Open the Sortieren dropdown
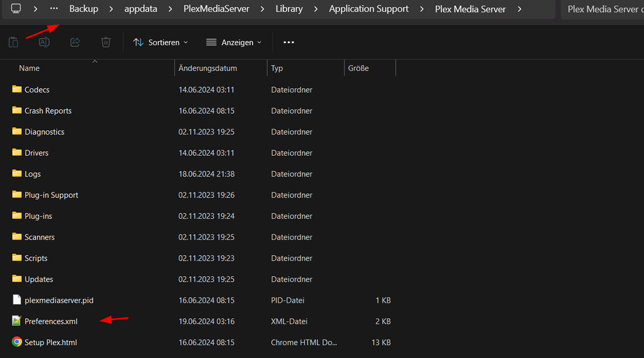This screenshot has width=644, height=358. pos(160,42)
